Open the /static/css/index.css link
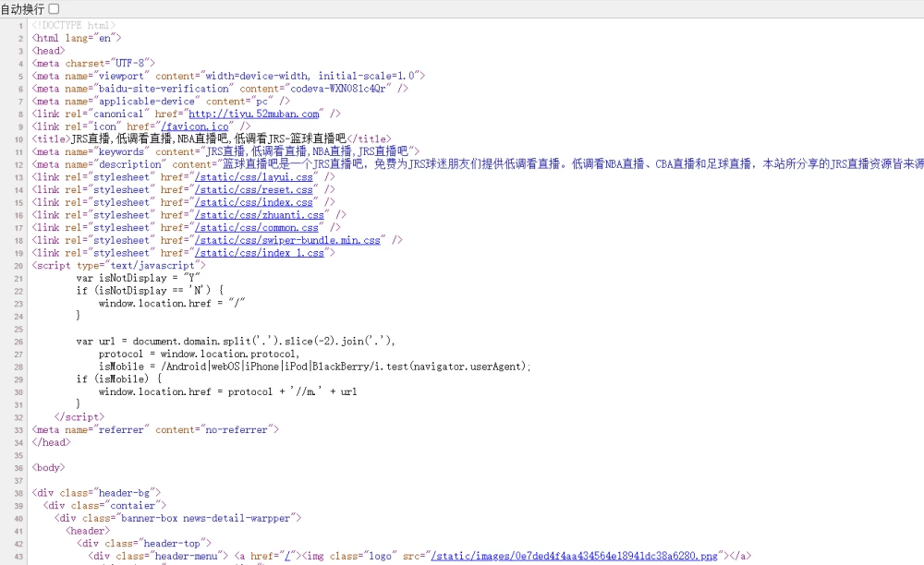This screenshot has width=924, height=565. (x=254, y=202)
